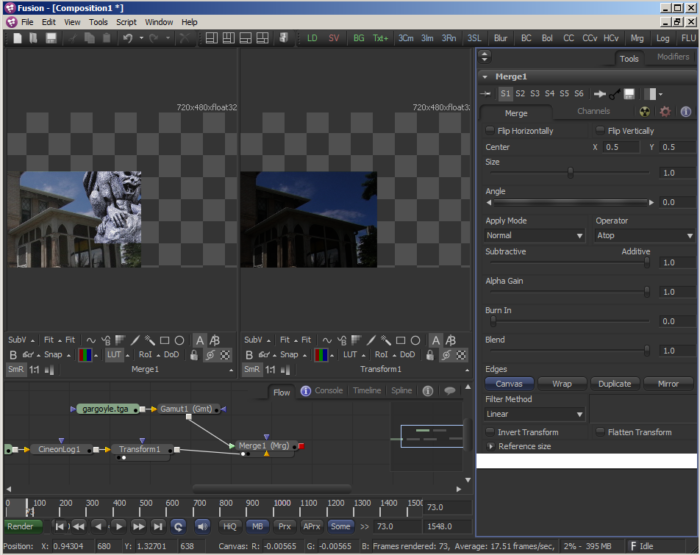Viewport: 700px width, 555px height.
Task: Add a Loader with LD toolbar icon
Action: coord(312,38)
